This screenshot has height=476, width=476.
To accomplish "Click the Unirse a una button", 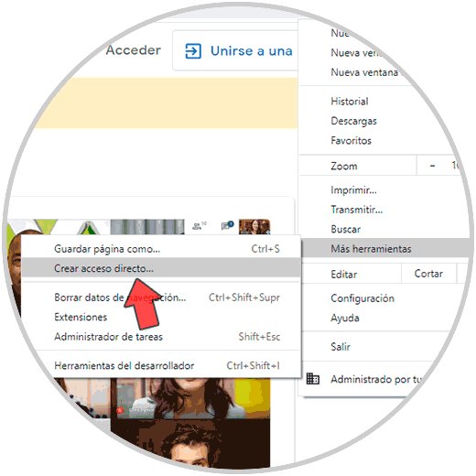I will tap(235, 50).
